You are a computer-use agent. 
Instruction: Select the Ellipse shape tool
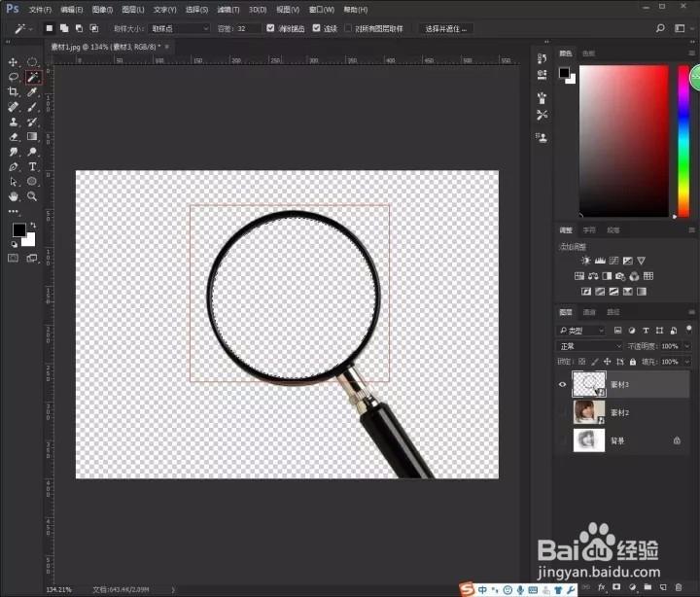tap(32, 181)
